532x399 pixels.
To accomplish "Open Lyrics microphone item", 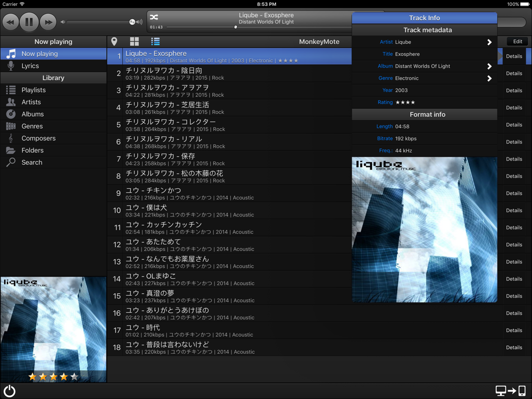I will [53, 66].
